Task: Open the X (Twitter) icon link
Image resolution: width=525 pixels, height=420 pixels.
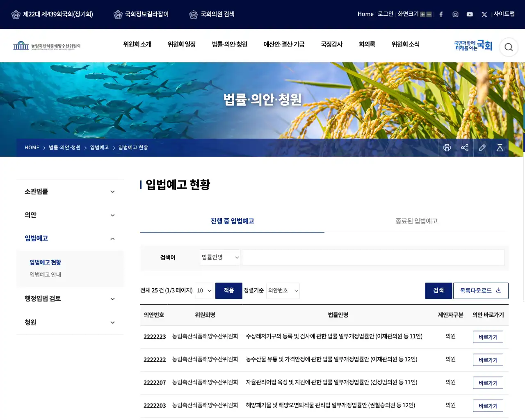Action: (484, 14)
